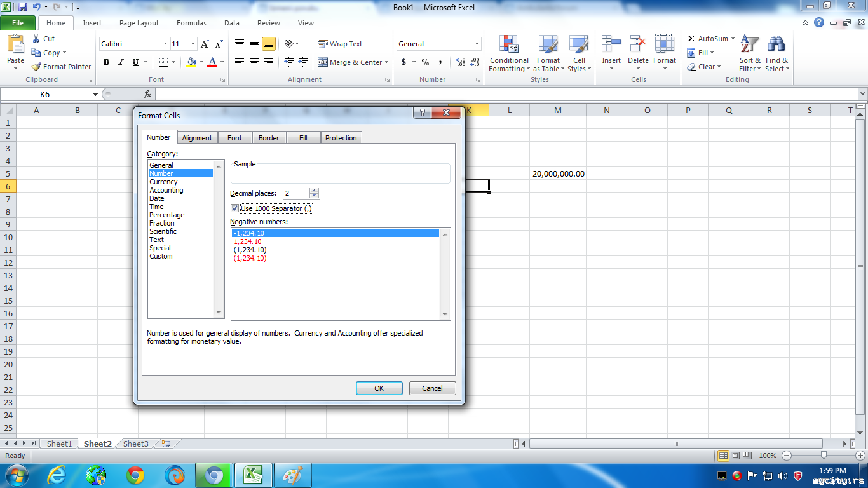Click the Percent Style icon
The image size is (868, 488).
tap(425, 62)
